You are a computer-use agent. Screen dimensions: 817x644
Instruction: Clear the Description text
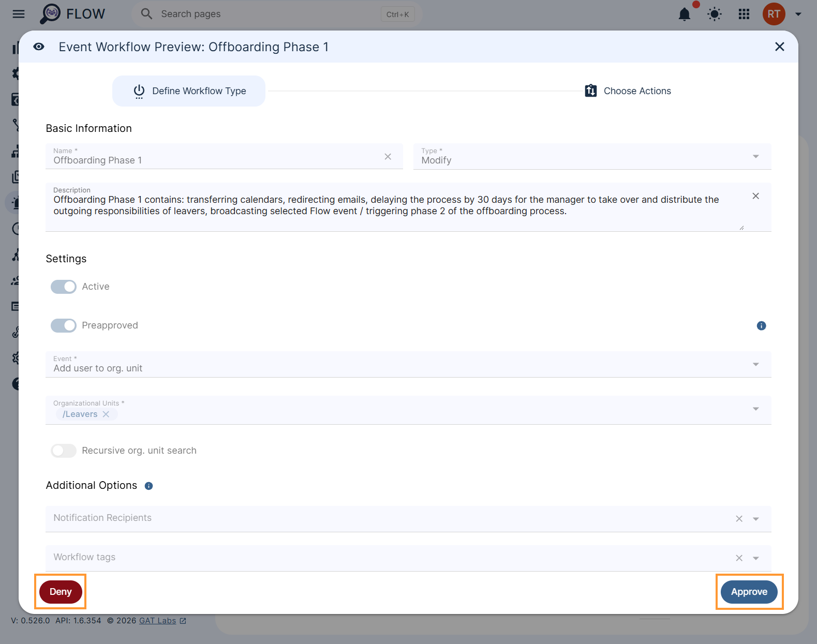(x=755, y=196)
